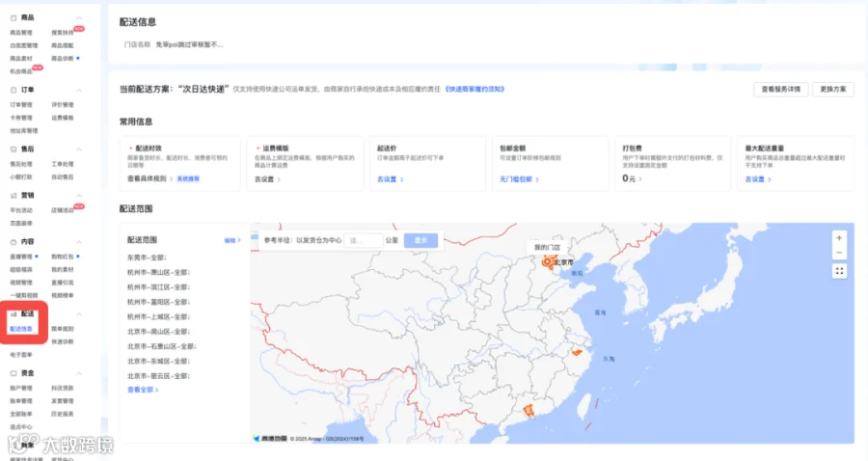The height and width of the screenshot is (461, 868).
Task: Open 购物红包 in the sidebar
Action: coord(62,257)
